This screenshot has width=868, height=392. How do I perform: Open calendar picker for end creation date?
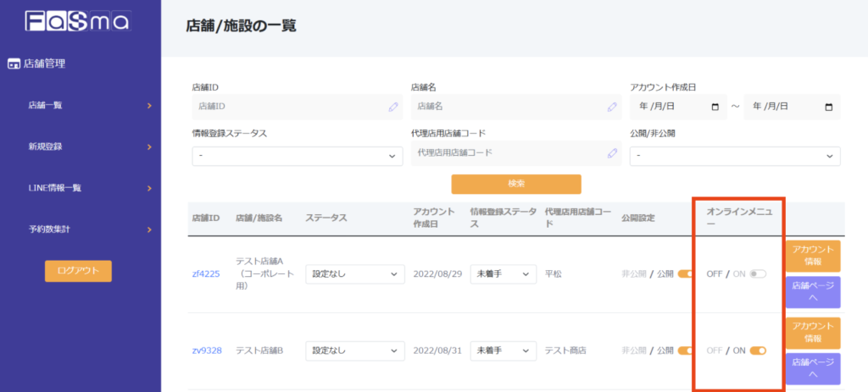(828, 107)
